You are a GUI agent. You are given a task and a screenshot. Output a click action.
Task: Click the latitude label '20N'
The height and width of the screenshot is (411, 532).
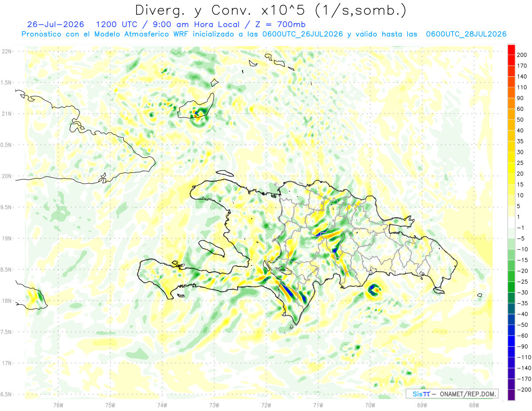click(6, 176)
